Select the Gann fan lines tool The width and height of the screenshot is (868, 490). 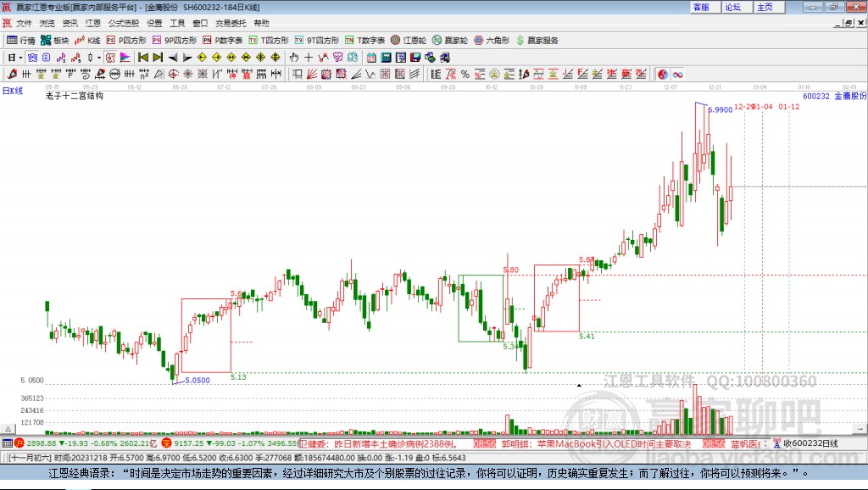pos(312,75)
